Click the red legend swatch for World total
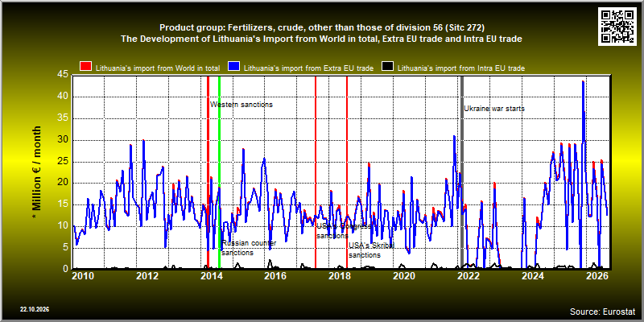This screenshot has height=322, width=644. (x=86, y=67)
